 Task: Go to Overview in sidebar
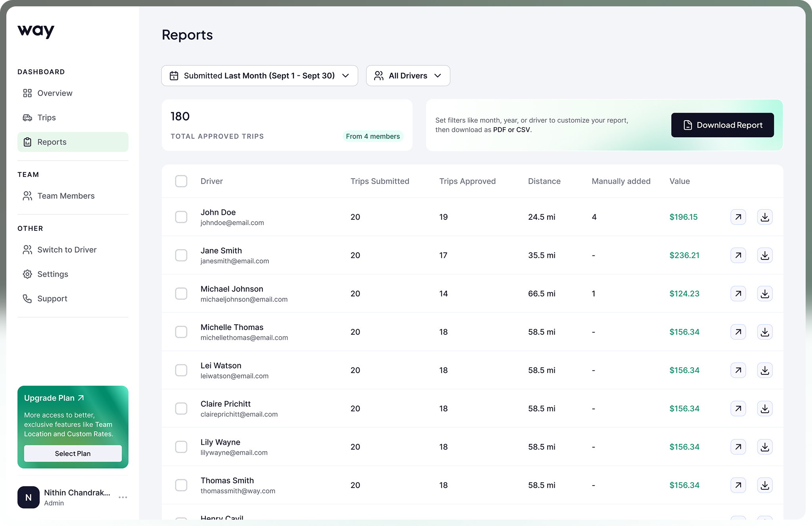click(x=55, y=93)
